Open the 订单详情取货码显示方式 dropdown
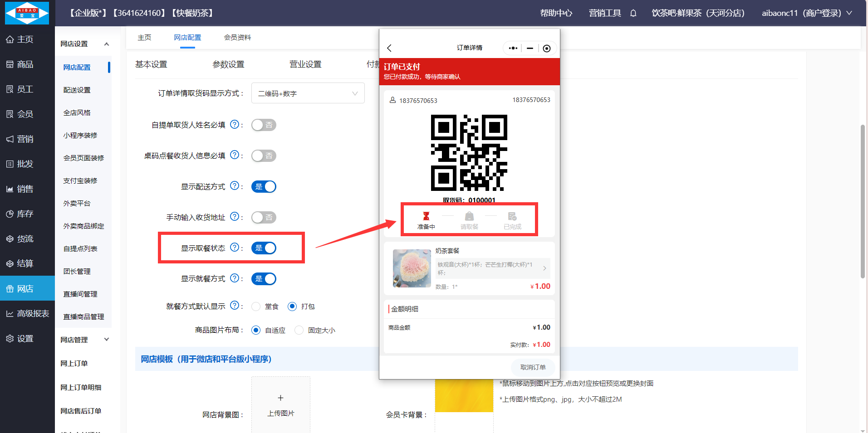This screenshot has width=868, height=433. 308,93
